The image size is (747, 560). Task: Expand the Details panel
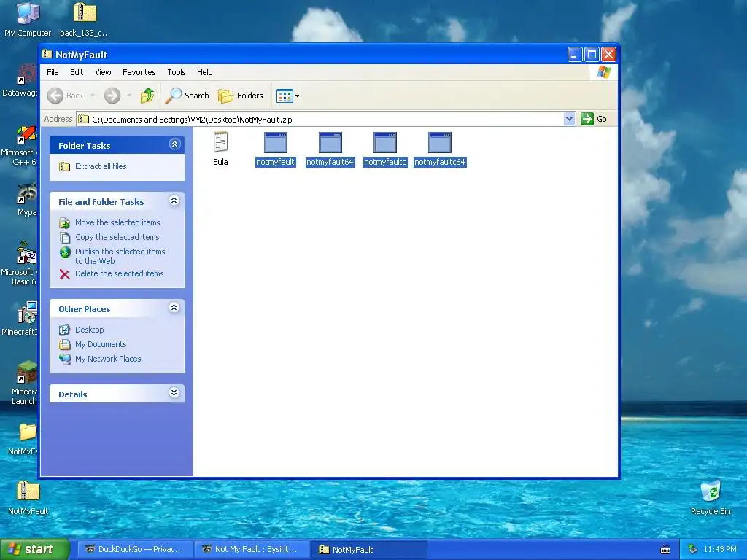coord(174,393)
